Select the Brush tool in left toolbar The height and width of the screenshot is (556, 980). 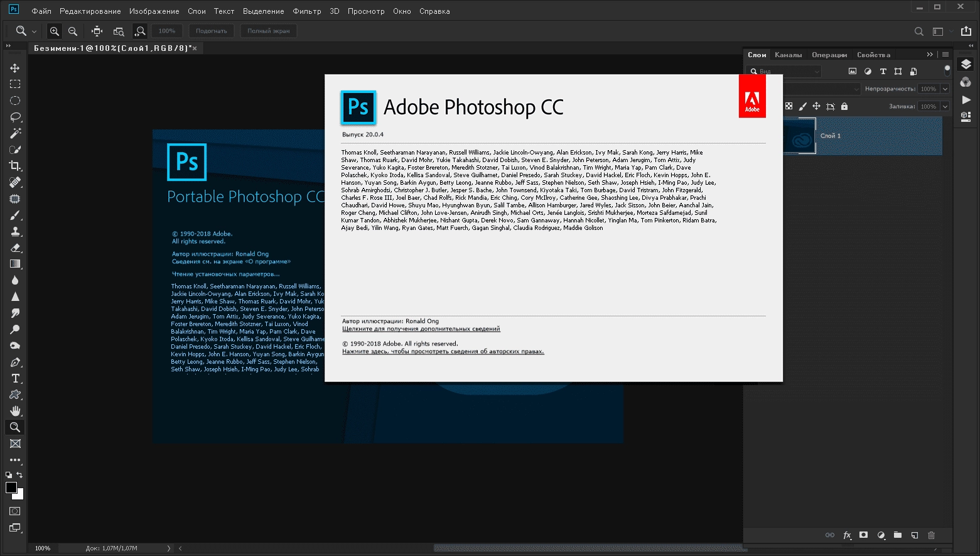tap(15, 215)
